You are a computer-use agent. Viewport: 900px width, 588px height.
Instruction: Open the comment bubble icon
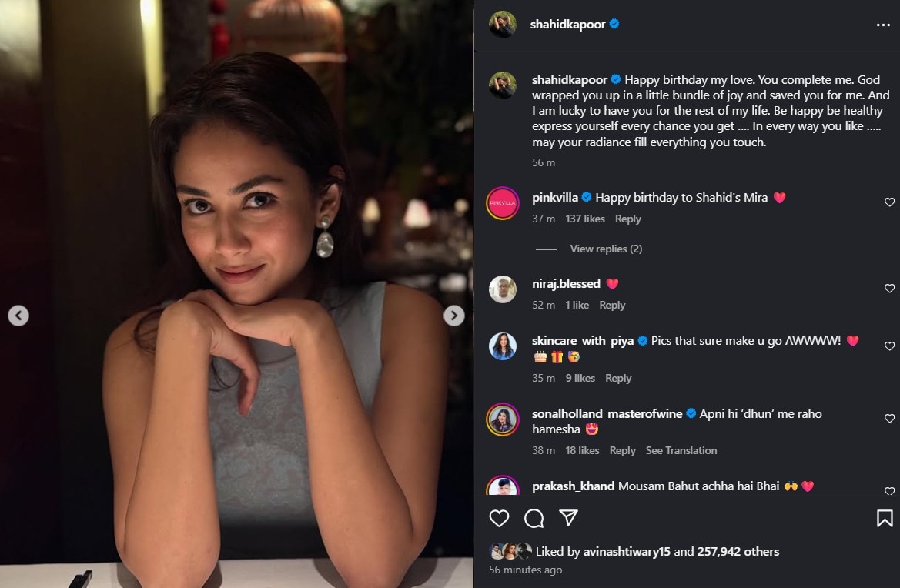pyautogui.click(x=534, y=518)
